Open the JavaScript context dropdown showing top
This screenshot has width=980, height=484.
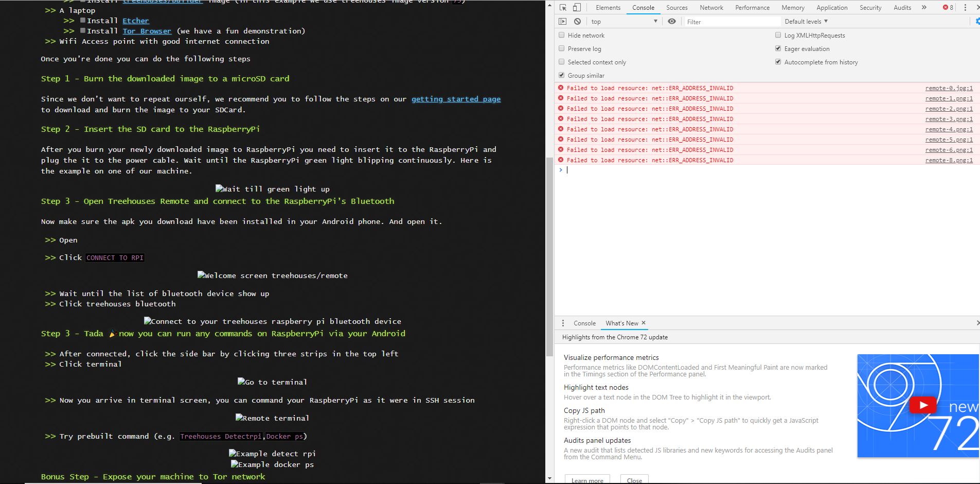tap(622, 21)
